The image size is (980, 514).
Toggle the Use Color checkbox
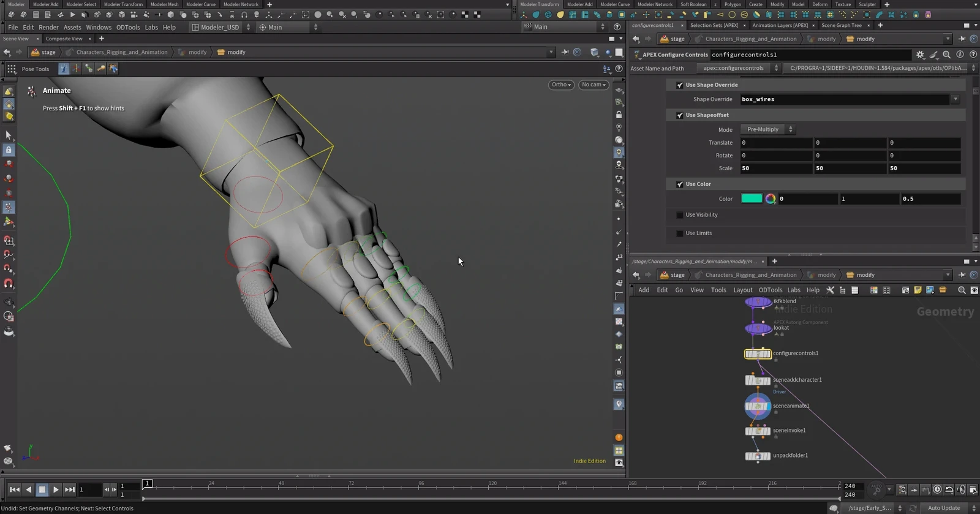click(x=680, y=184)
